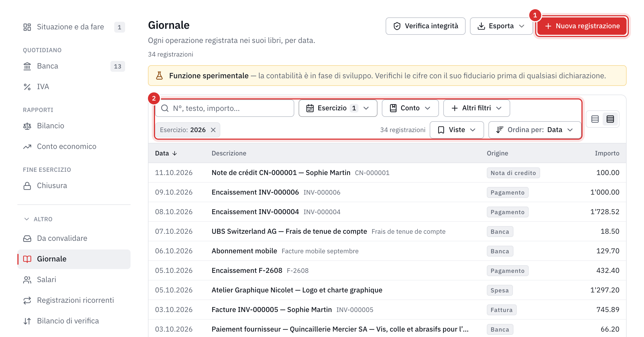
Task: Sort by the Data column header
Action: point(166,153)
